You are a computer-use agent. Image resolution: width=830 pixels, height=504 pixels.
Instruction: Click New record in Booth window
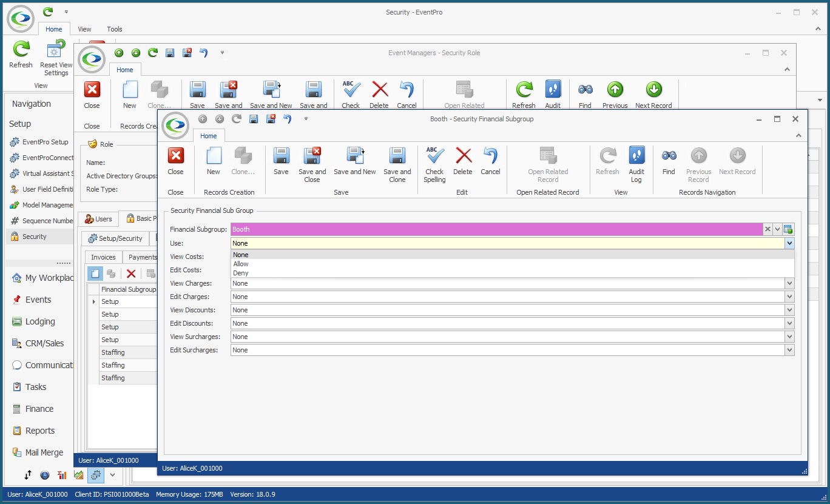point(214,161)
